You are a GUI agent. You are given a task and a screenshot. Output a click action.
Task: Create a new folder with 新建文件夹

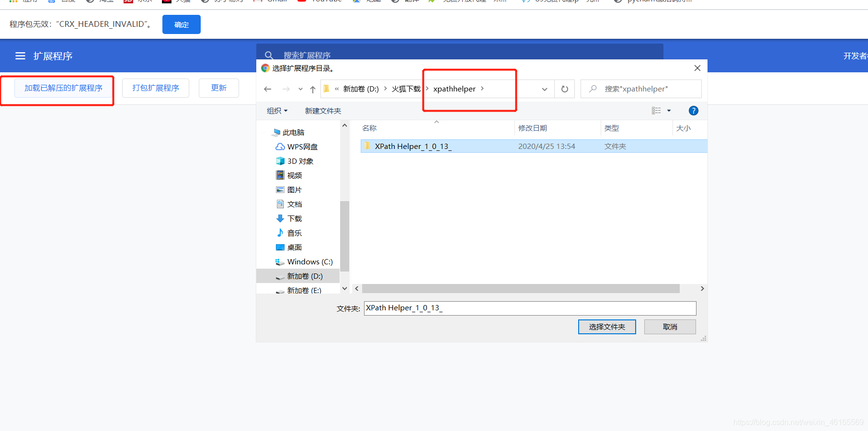coord(323,111)
